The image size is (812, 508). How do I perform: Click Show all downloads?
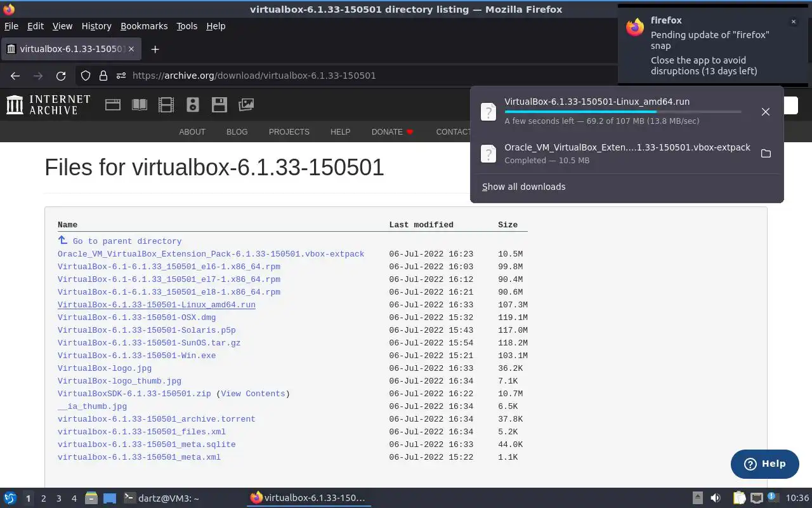523,187
